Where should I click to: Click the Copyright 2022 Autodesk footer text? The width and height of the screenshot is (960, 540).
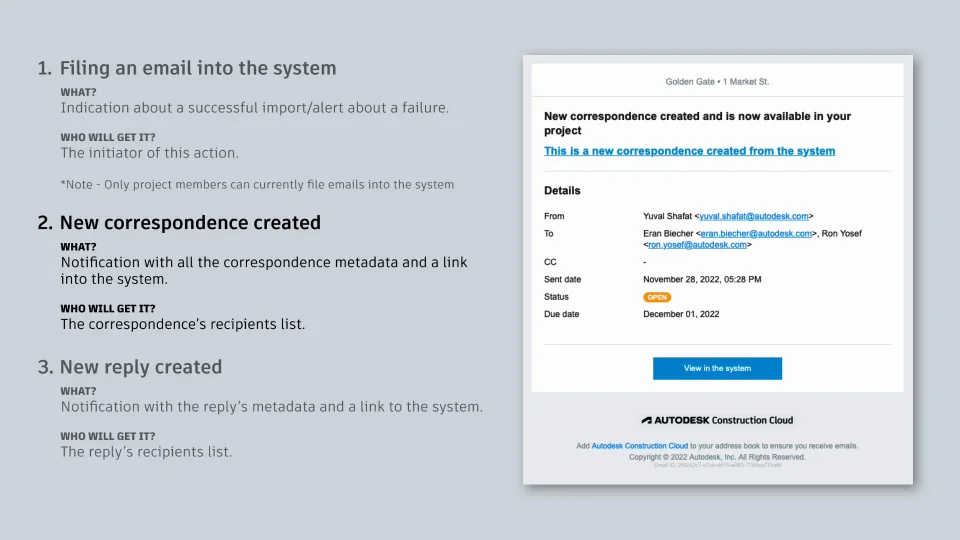tap(717, 457)
